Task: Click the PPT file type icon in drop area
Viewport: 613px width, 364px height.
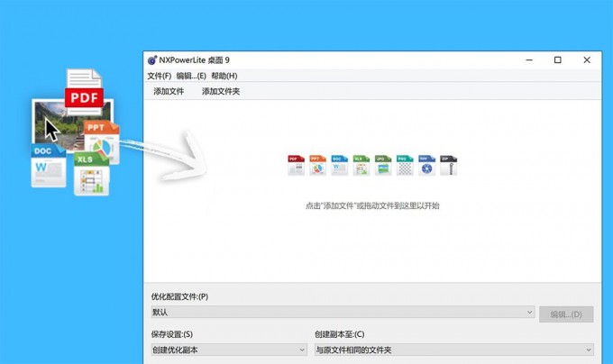Action: click(318, 165)
